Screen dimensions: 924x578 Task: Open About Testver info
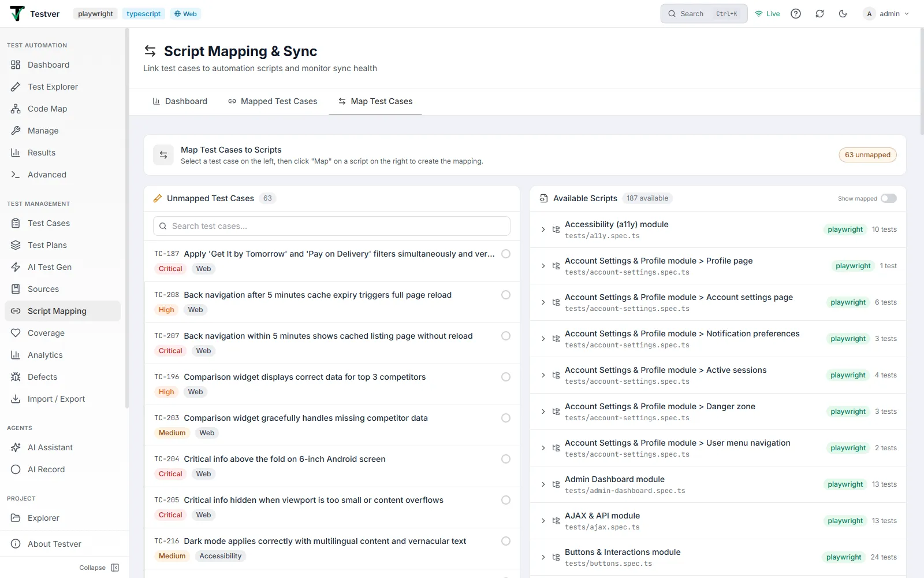click(62, 544)
